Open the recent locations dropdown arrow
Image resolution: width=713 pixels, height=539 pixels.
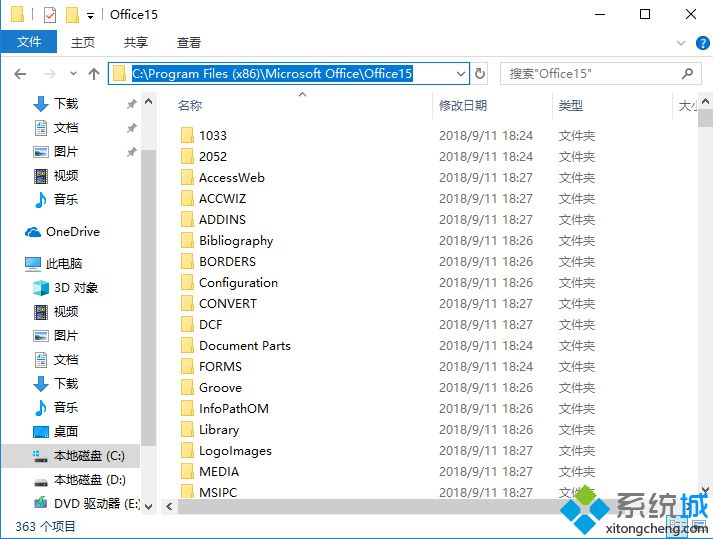tap(73, 73)
